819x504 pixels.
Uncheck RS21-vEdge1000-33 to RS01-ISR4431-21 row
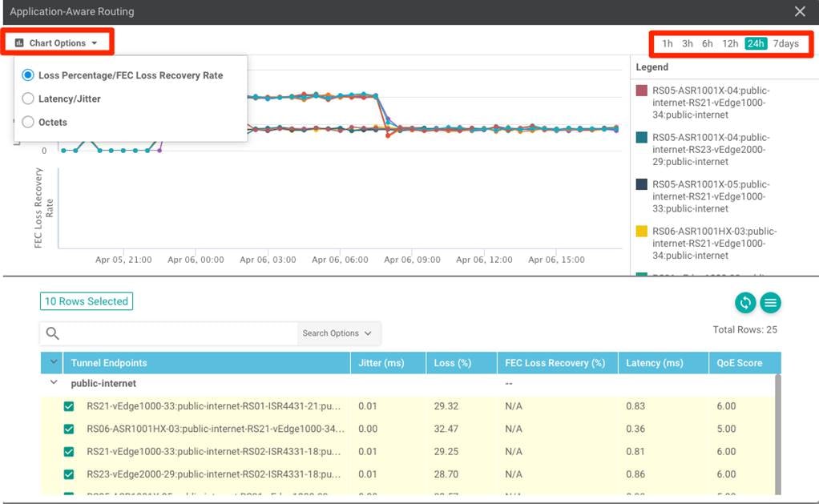(x=68, y=406)
